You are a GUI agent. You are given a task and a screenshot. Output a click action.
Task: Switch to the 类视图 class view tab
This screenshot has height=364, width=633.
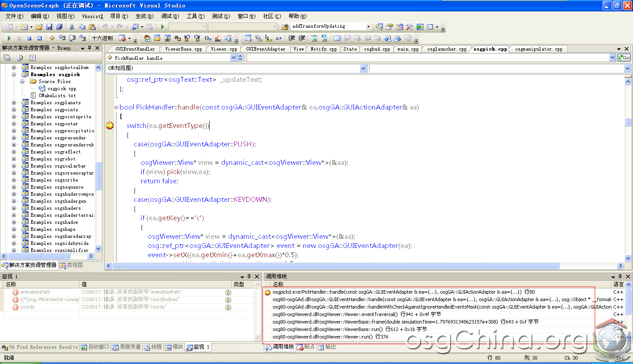(71, 265)
